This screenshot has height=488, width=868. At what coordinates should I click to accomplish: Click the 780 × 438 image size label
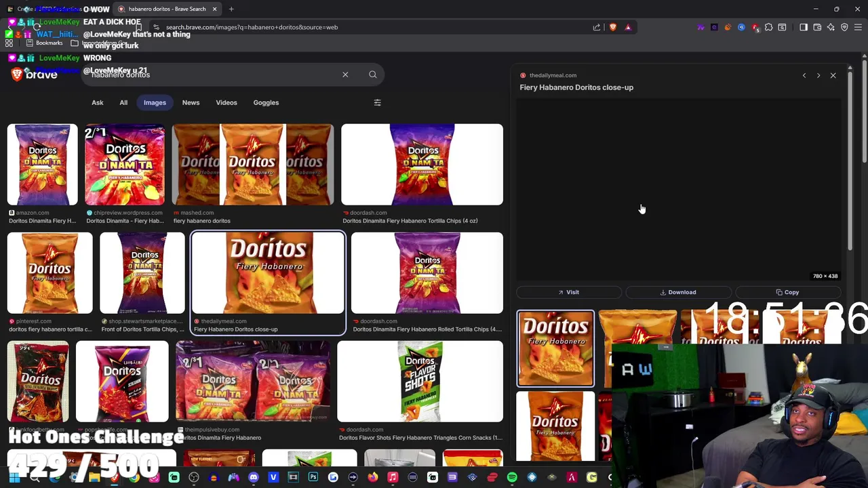coord(825,277)
